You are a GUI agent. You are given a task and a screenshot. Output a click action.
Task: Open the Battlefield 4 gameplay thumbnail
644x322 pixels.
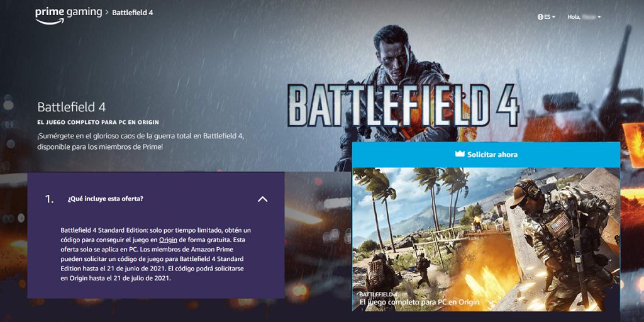(486, 239)
